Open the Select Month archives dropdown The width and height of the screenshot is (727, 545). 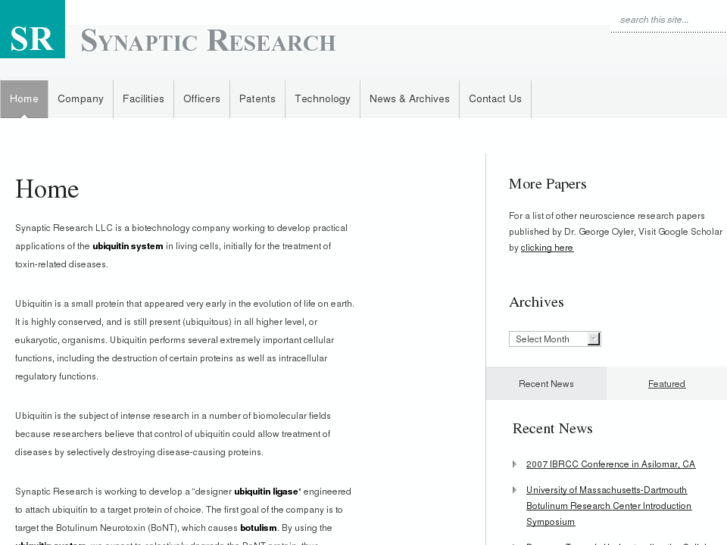tap(555, 339)
